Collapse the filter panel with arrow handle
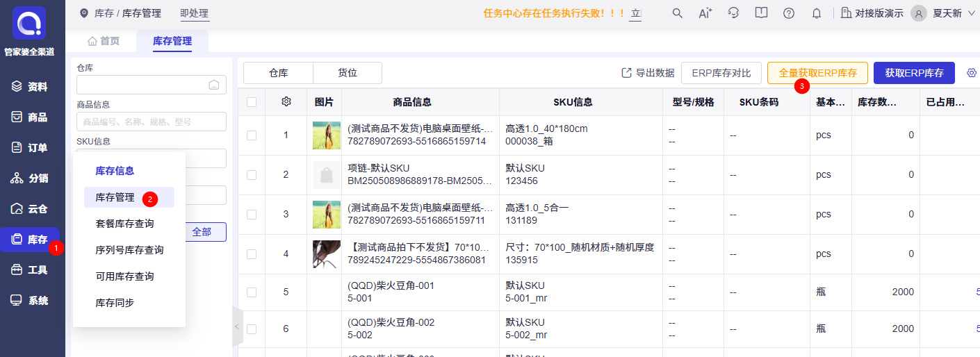This screenshot has width=980, height=357. tap(237, 326)
